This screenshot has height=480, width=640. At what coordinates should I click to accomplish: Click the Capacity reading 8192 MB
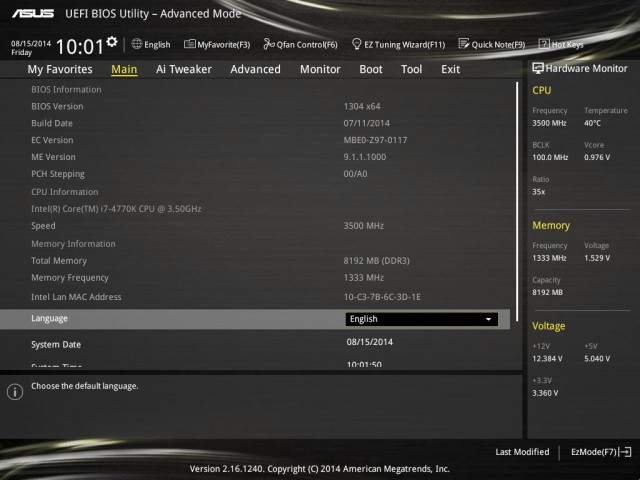pyautogui.click(x=547, y=293)
